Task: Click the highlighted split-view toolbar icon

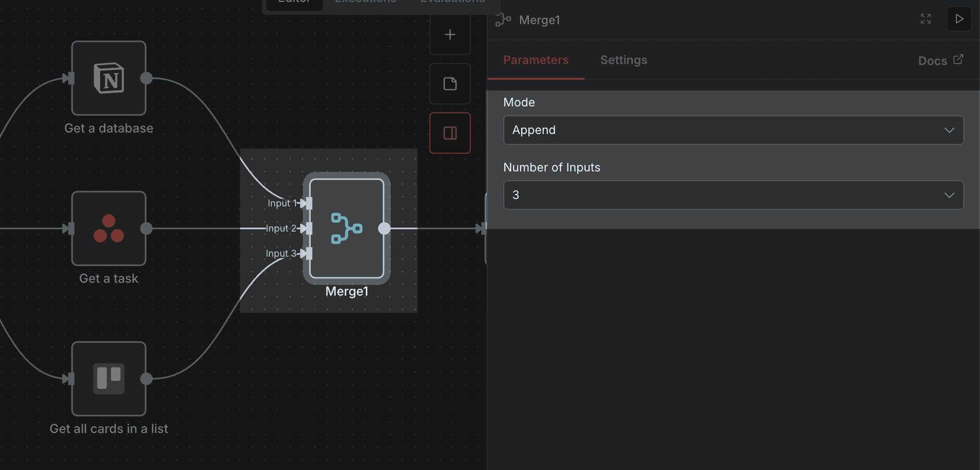Action: 450,133
